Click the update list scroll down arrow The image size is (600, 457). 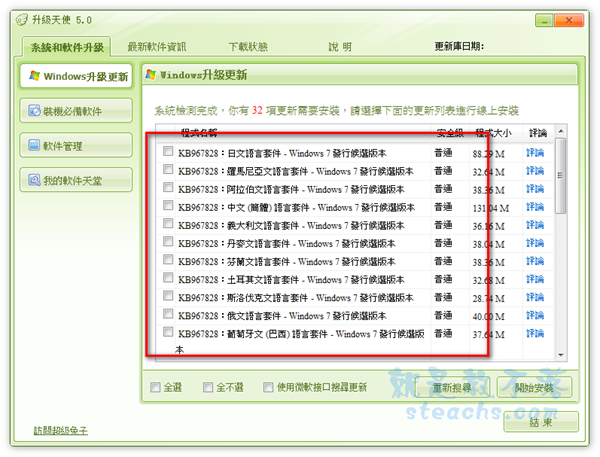click(x=561, y=355)
